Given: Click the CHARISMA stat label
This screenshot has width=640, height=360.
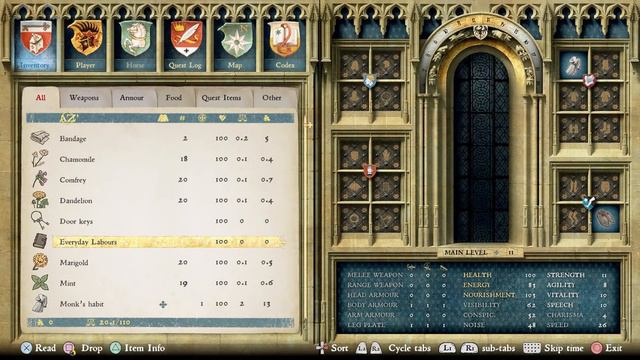Looking at the screenshot, I should (565, 315).
